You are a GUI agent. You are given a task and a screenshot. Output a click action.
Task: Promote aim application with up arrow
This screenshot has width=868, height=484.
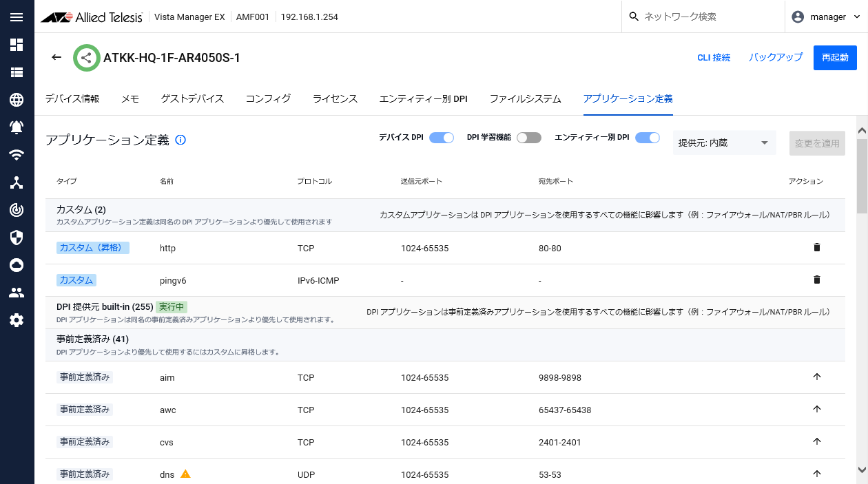(817, 377)
